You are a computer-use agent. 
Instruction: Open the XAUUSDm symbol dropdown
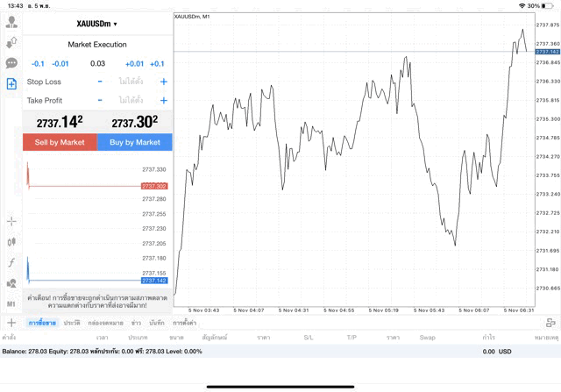(x=97, y=24)
